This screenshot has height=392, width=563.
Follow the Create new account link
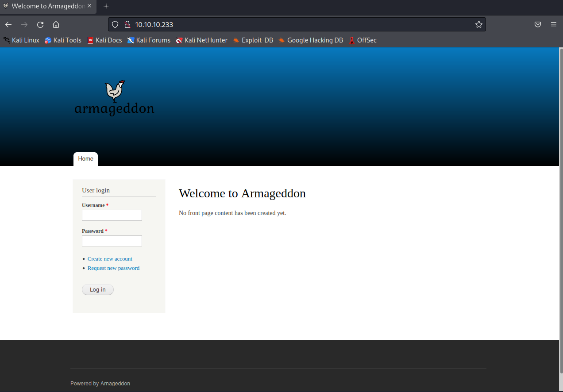110,259
